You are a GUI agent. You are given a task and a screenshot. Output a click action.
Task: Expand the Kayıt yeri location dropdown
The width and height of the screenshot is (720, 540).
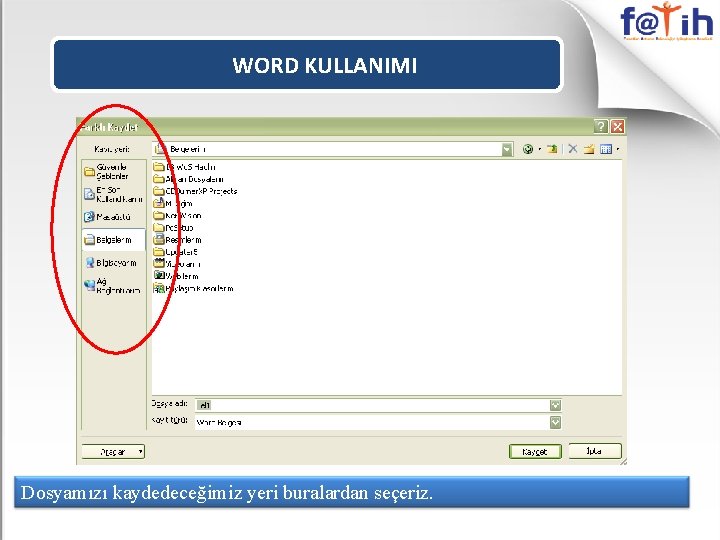pyautogui.click(x=507, y=149)
